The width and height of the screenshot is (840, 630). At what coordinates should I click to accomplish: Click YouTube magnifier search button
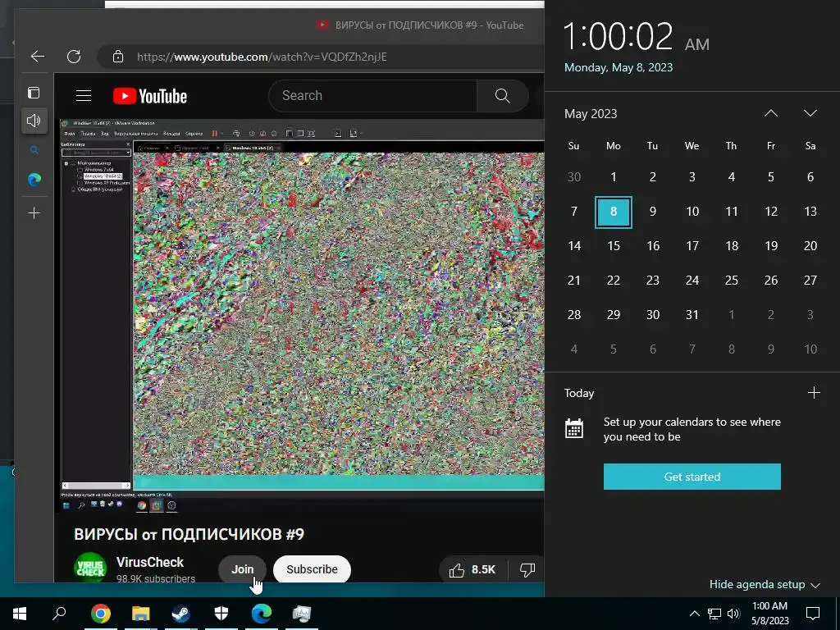(x=503, y=96)
